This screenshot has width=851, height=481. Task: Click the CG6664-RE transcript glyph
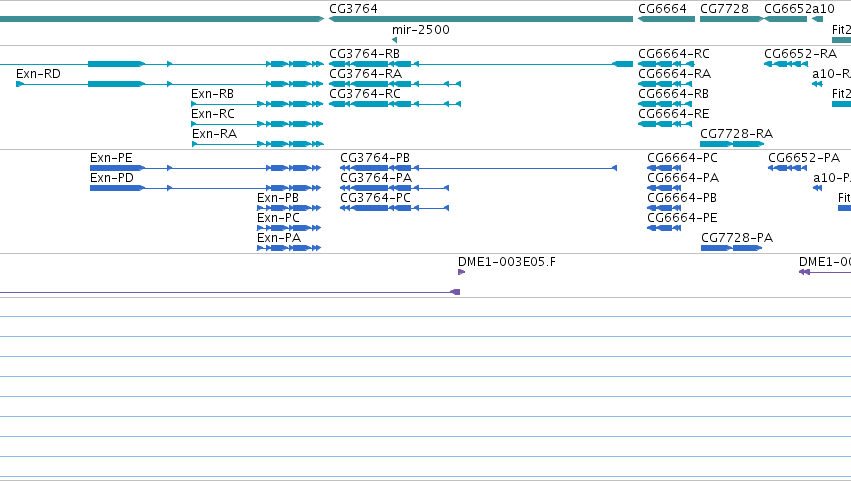coord(665,124)
